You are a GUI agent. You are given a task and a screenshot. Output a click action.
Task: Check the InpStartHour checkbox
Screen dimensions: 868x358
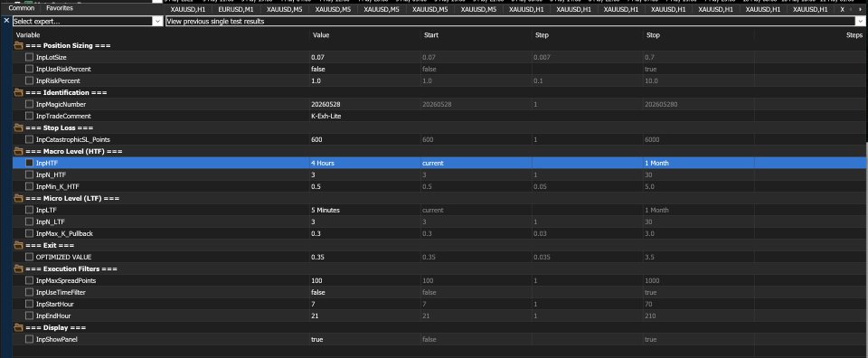pyautogui.click(x=29, y=304)
